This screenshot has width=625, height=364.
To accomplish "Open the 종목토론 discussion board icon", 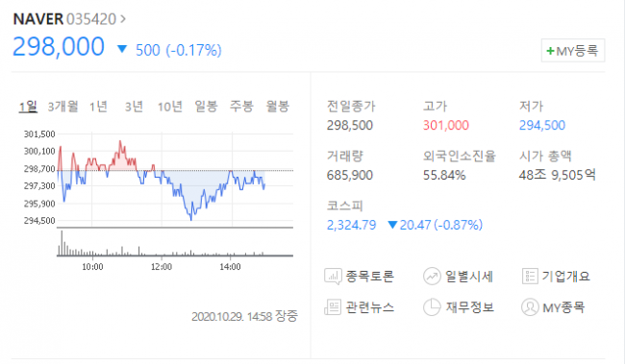I will 333,276.
